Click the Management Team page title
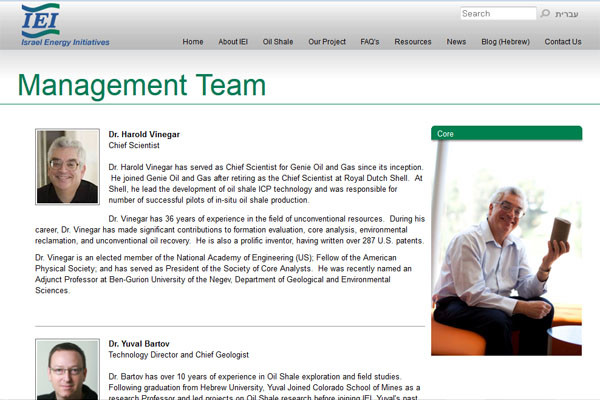This screenshot has height=400, width=600. [142, 85]
